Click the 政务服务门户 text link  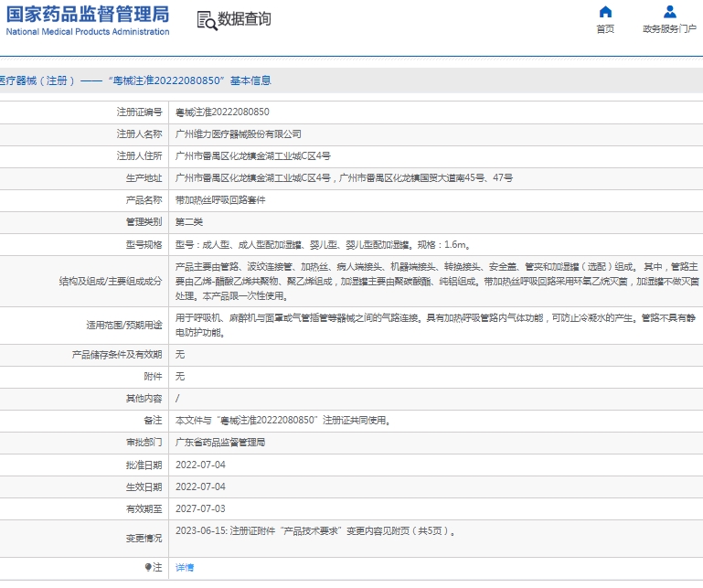tap(670, 29)
